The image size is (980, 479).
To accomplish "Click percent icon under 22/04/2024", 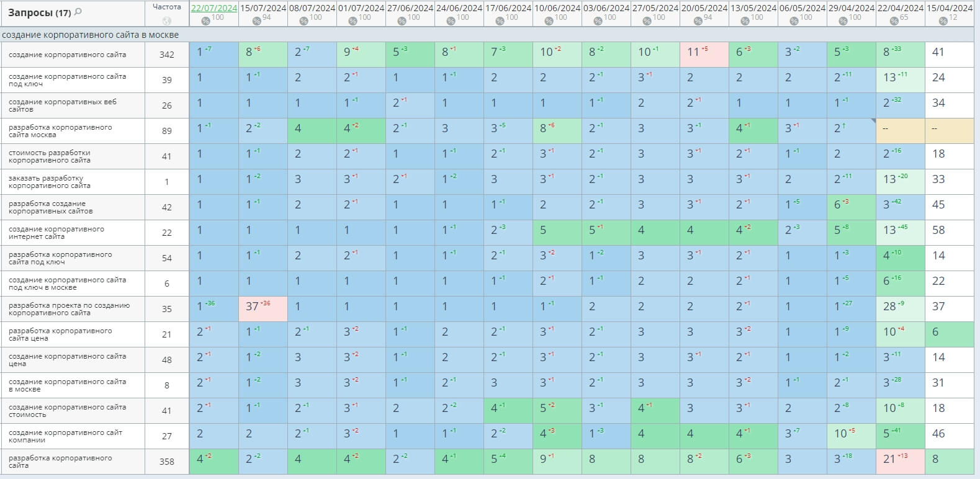I will (894, 20).
